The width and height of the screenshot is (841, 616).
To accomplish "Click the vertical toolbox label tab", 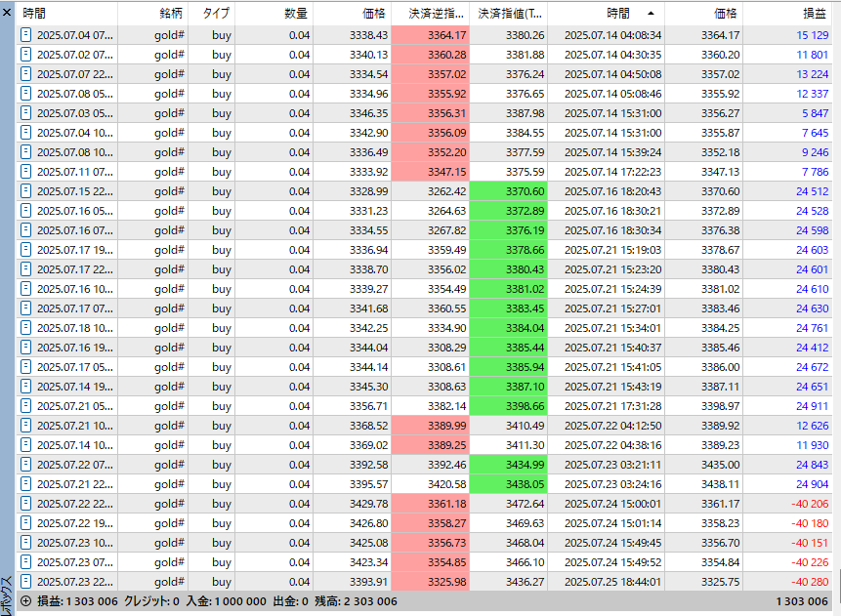I will (7, 595).
